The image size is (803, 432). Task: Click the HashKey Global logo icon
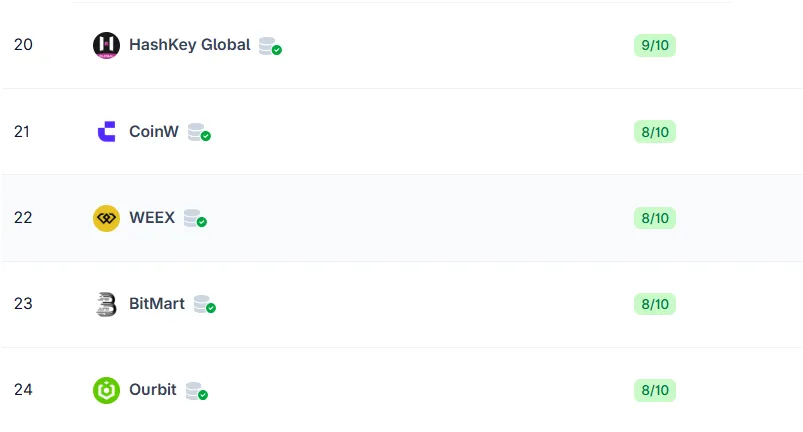pos(106,45)
